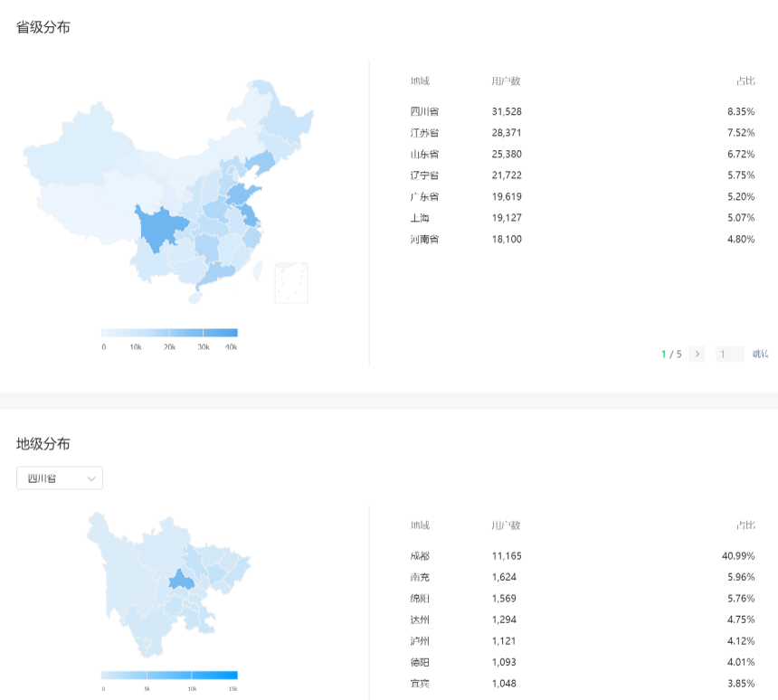Click user count 11,165 value

click(x=507, y=556)
